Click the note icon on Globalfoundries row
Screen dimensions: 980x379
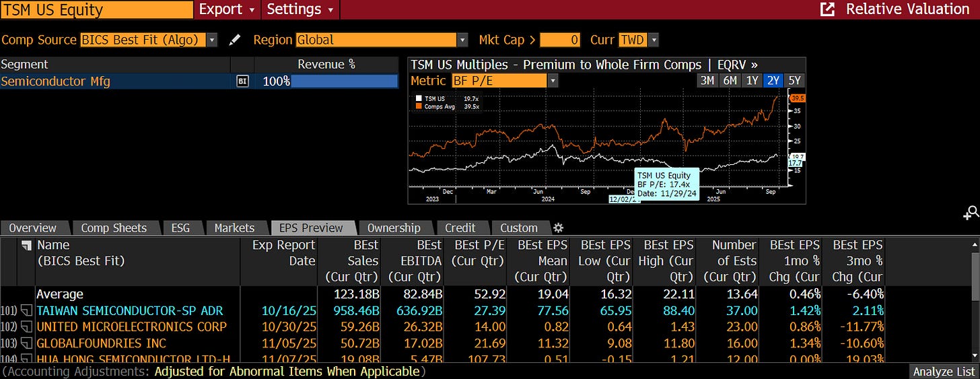[28, 343]
